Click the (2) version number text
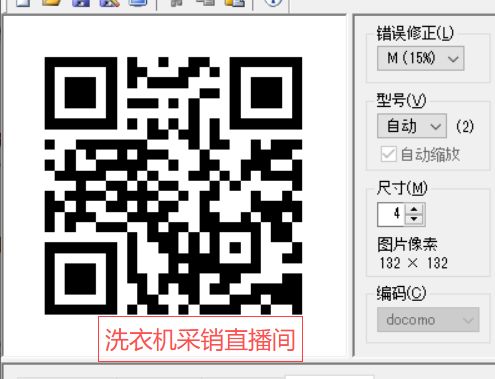This screenshot has width=495, height=379. pos(465,126)
